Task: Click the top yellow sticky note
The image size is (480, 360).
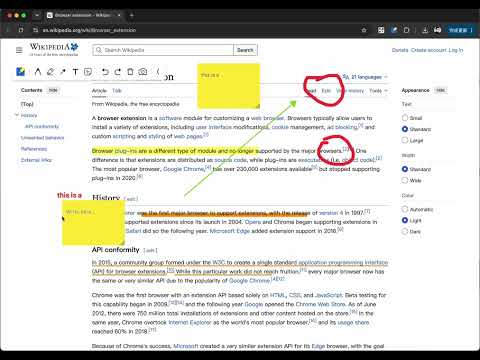Action: [229, 86]
